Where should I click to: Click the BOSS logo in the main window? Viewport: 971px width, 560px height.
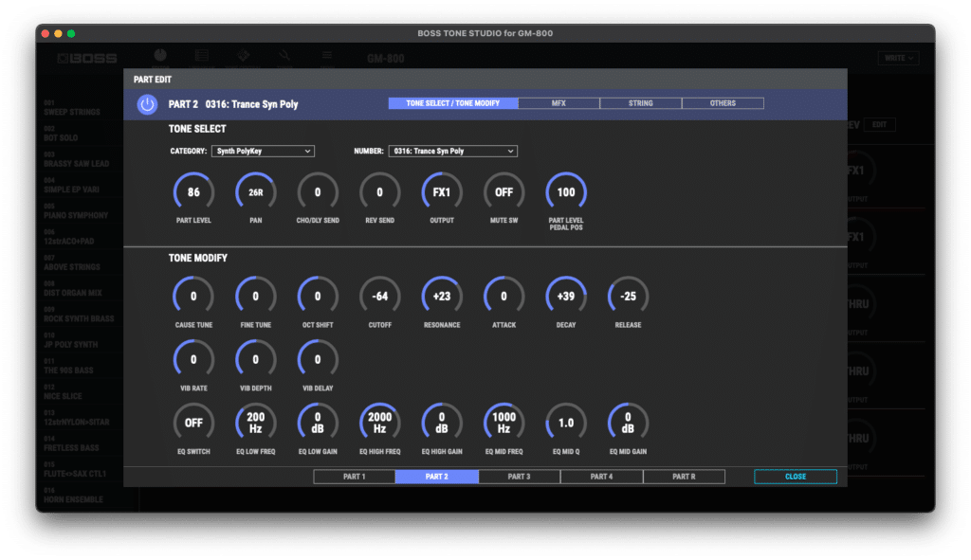click(x=87, y=58)
